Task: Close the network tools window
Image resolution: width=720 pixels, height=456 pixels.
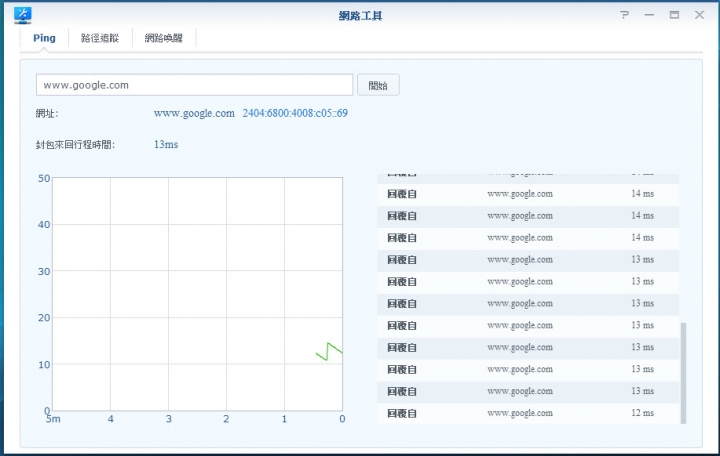Action: coord(699,15)
